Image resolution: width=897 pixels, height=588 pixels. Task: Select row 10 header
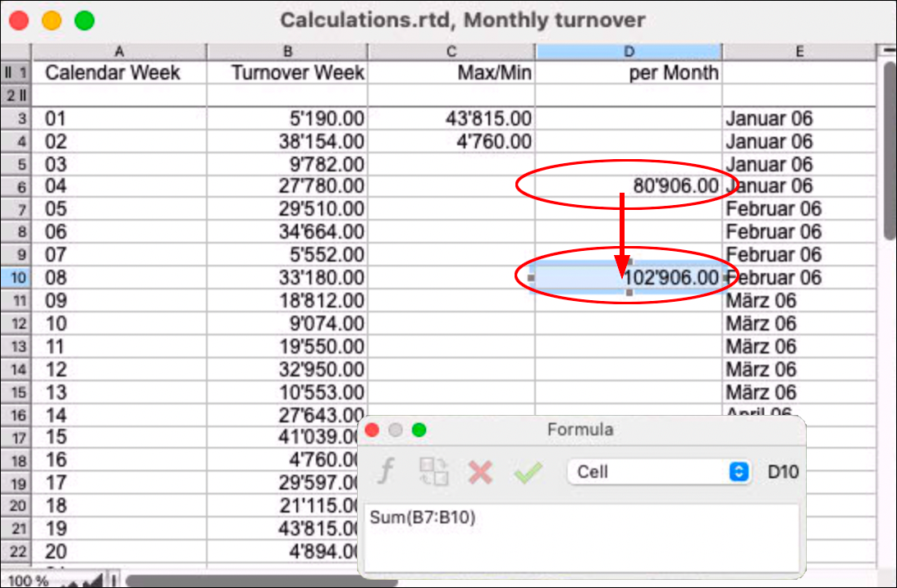click(16, 277)
